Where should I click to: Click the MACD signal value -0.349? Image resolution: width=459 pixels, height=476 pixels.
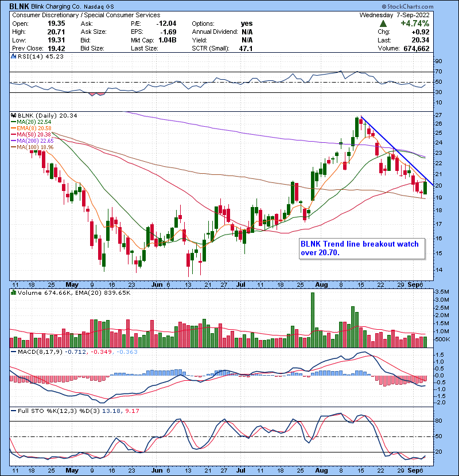[101, 352]
